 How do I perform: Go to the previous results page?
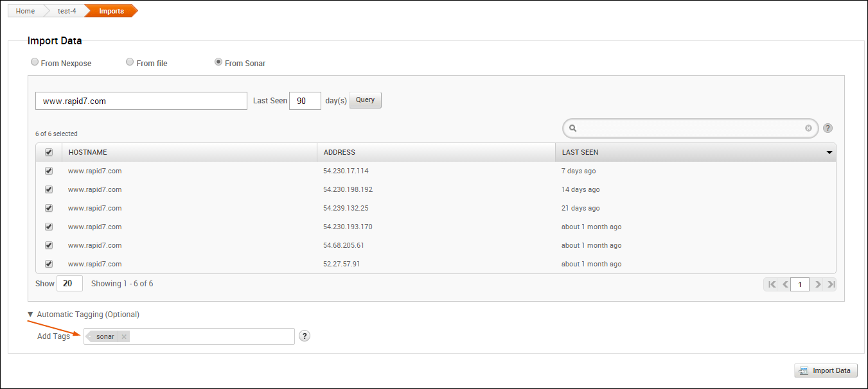(x=785, y=284)
